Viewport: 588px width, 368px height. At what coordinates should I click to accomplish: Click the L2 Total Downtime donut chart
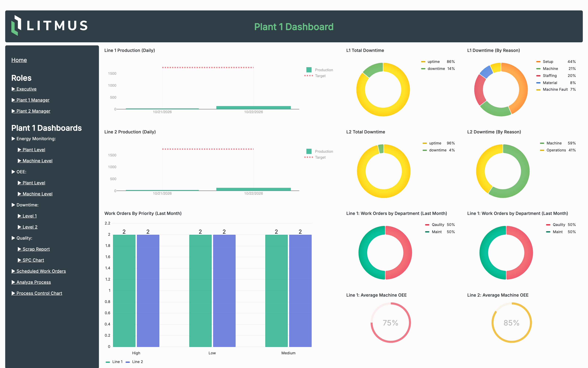[383, 171]
